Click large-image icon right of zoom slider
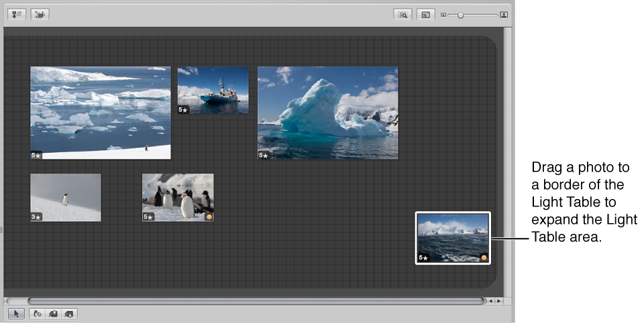The height and width of the screenshot is (323, 644). [504, 14]
